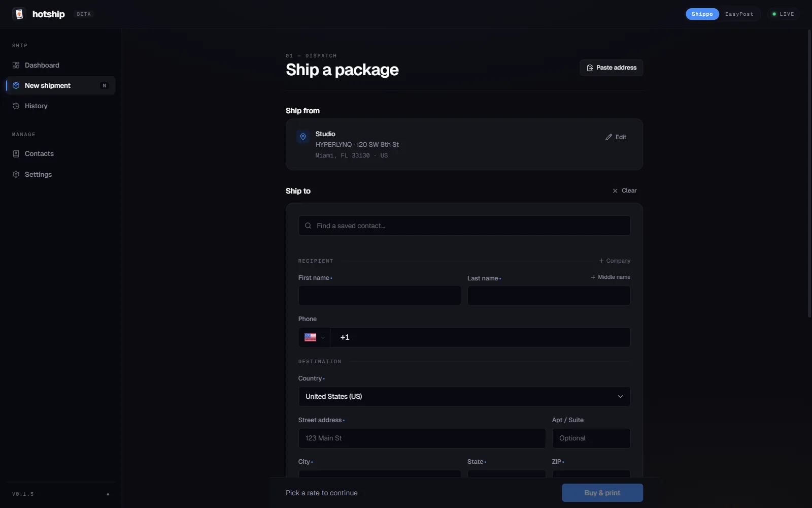Click the pencil icon beside Edit
Image resolution: width=812 pixels, height=508 pixels.
(608, 137)
